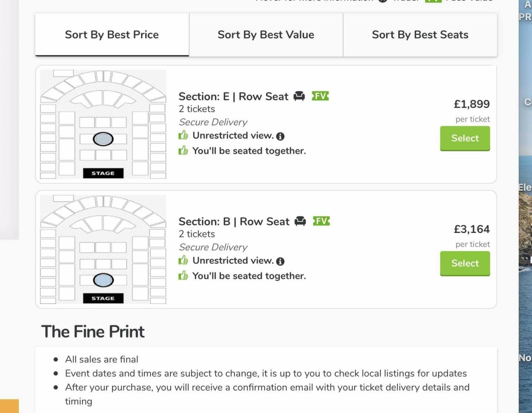Click the STAGE label on the first seat map
Viewport: 532px width, 413px height.
(103, 173)
